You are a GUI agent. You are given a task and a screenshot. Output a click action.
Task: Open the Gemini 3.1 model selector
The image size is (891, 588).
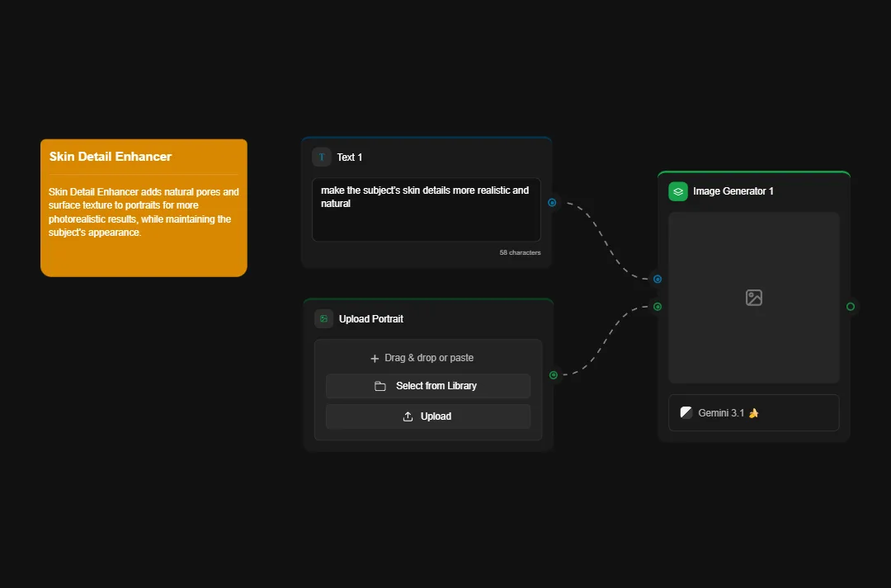coord(753,412)
